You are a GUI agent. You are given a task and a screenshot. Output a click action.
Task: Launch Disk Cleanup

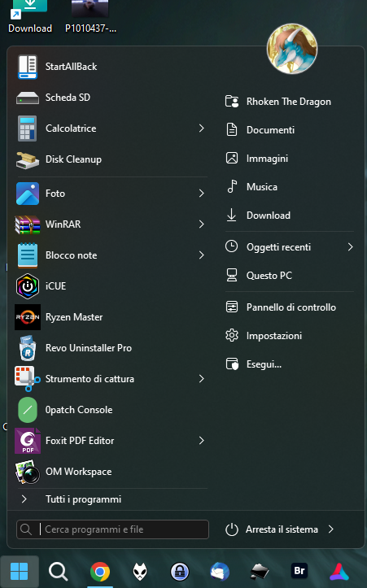pos(111,159)
